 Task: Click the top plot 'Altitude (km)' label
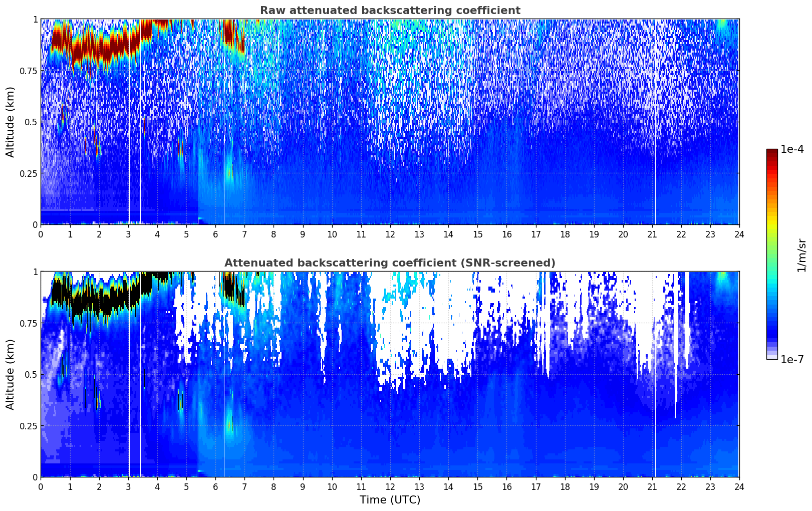[11, 122]
